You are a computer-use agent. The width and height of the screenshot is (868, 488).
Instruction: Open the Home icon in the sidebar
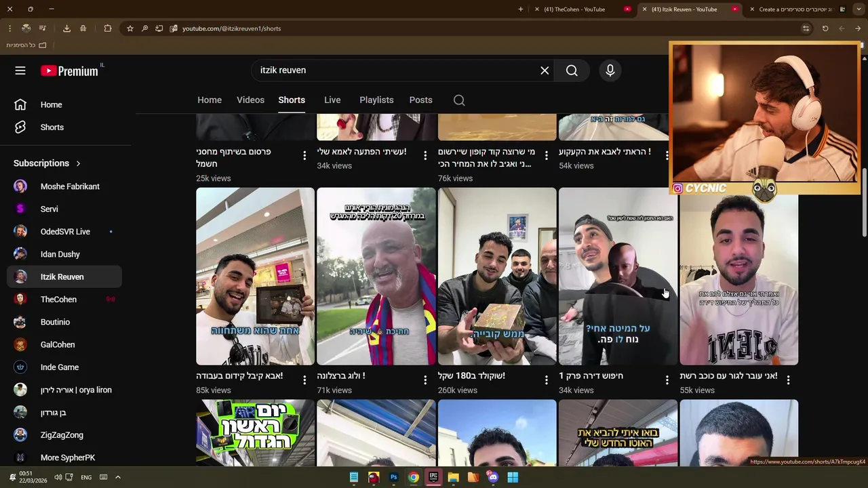pyautogui.click(x=20, y=105)
